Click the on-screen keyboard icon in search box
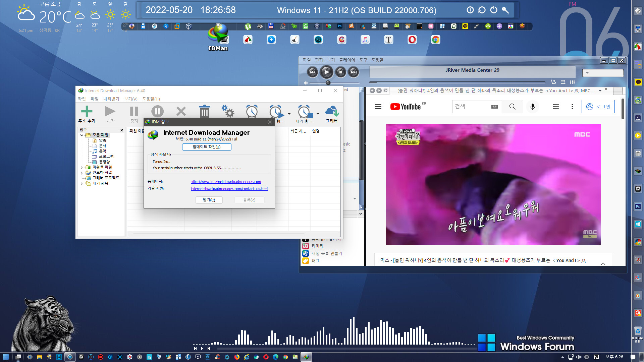 pyautogui.click(x=494, y=107)
